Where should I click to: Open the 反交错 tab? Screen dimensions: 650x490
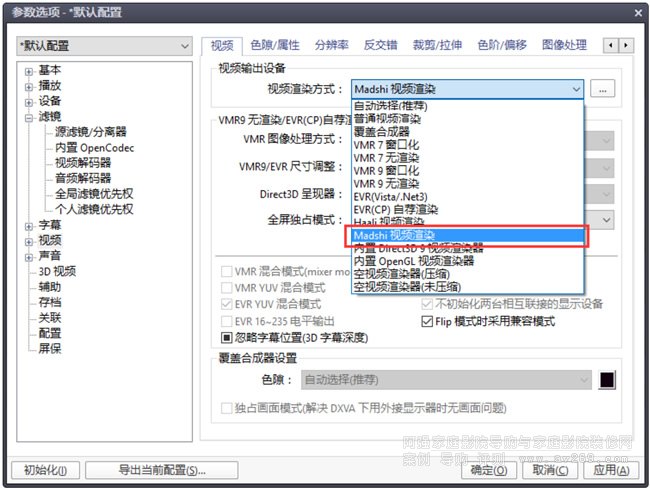click(380, 45)
